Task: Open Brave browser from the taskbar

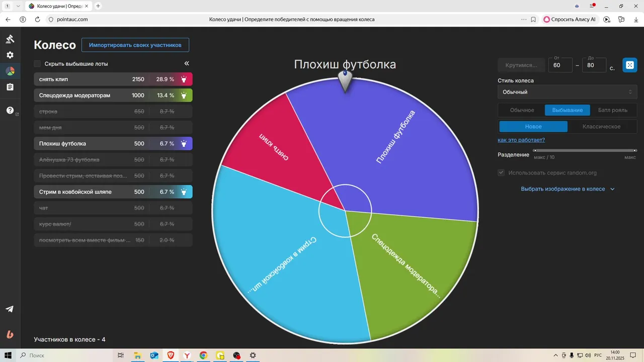Action: pyautogui.click(x=171, y=355)
